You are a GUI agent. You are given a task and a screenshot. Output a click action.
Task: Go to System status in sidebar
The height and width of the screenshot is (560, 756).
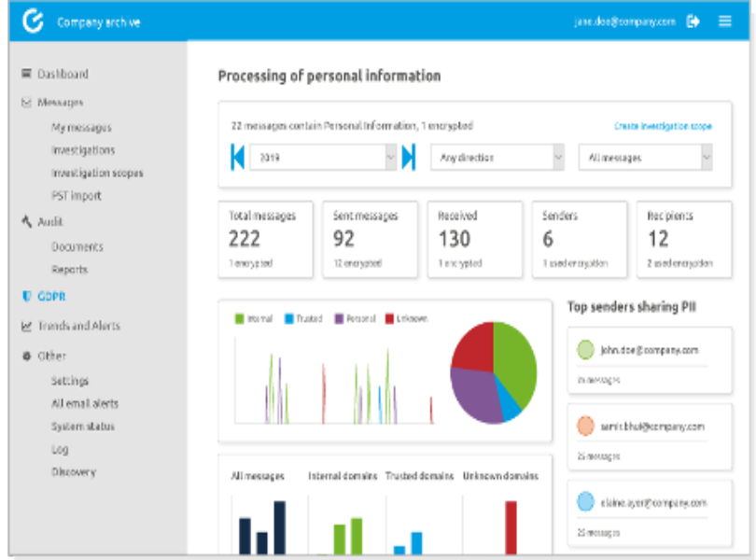pos(84,427)
